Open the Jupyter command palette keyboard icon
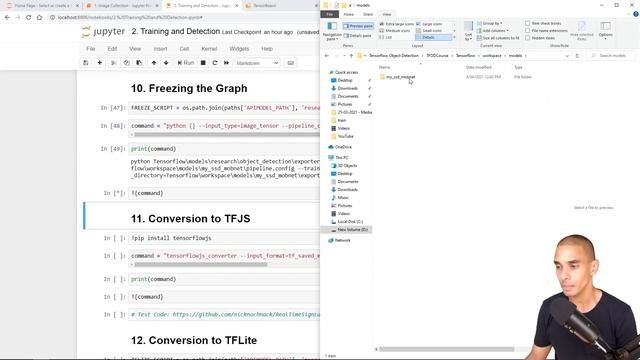The width and height of the screenshot is (640, 360). tap(291, 63)
